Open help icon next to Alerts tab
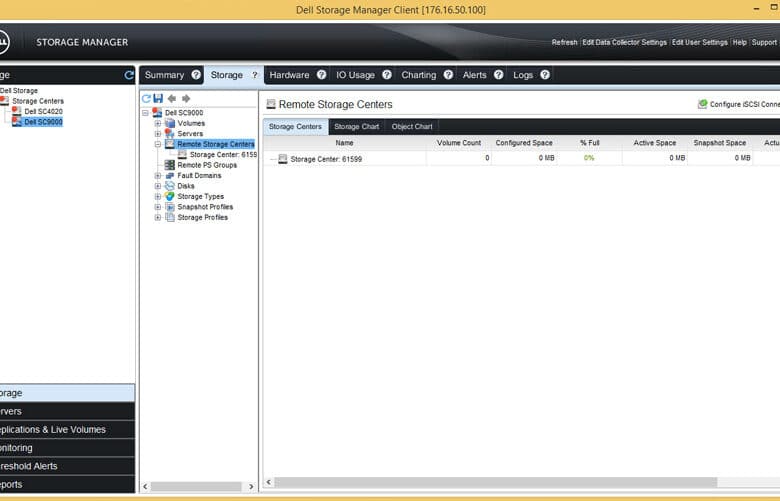The image size is (780, 501). [498, 75]
